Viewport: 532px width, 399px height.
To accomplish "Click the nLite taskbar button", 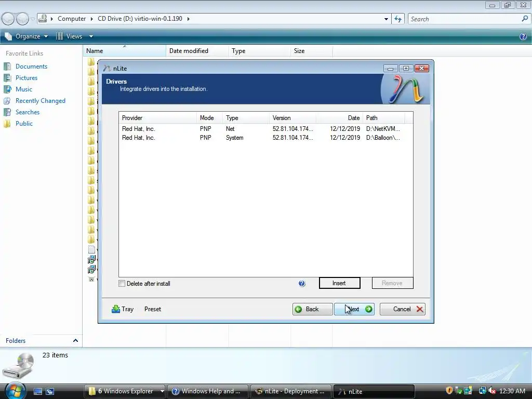I will click(x=374, y=391).
